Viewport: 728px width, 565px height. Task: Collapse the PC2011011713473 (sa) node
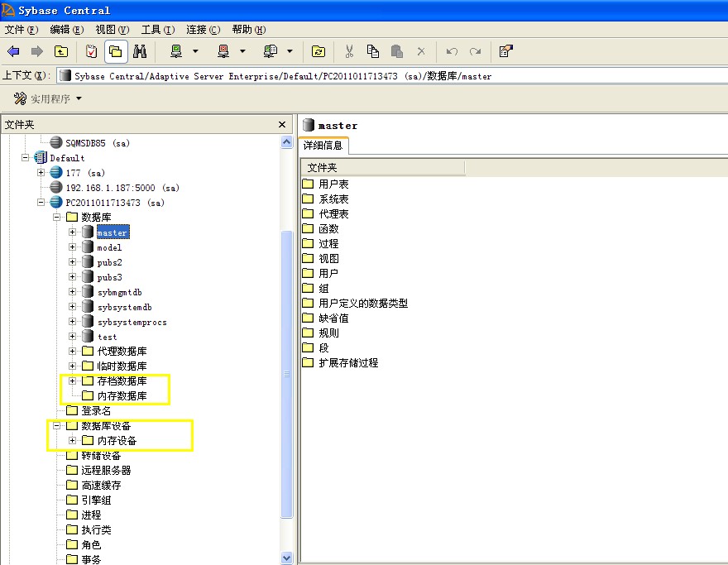[x=41, y=203]
